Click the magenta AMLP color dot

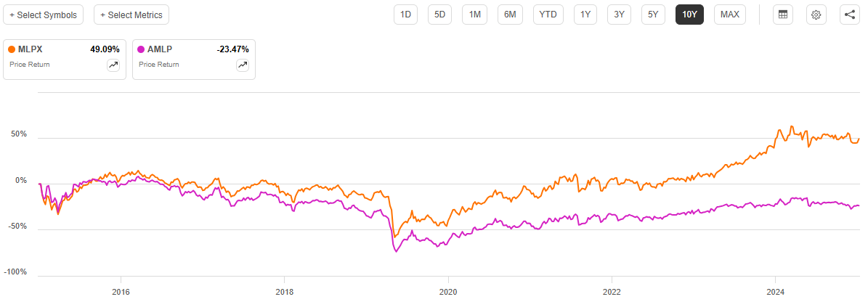141,49
